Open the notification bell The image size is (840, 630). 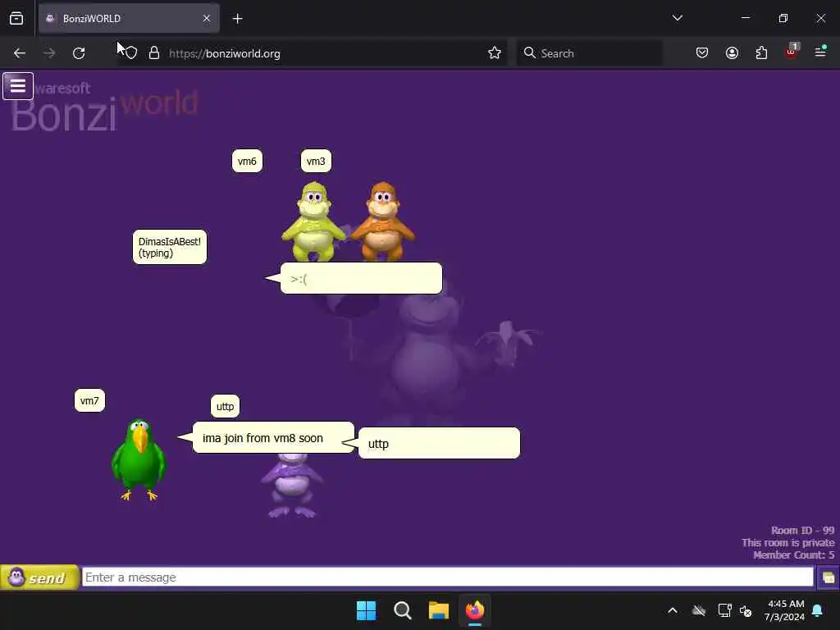(x=818, y=610)
